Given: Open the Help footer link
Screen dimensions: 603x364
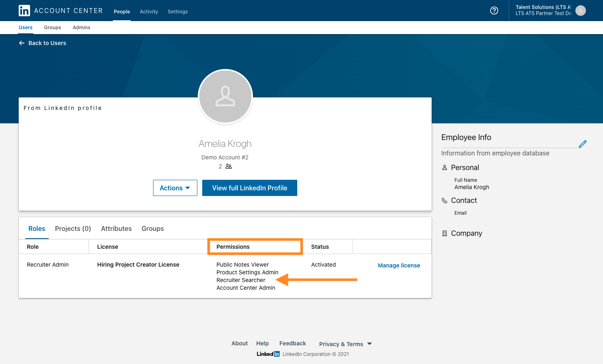Looking at the screenshot, I should [262, 343].
